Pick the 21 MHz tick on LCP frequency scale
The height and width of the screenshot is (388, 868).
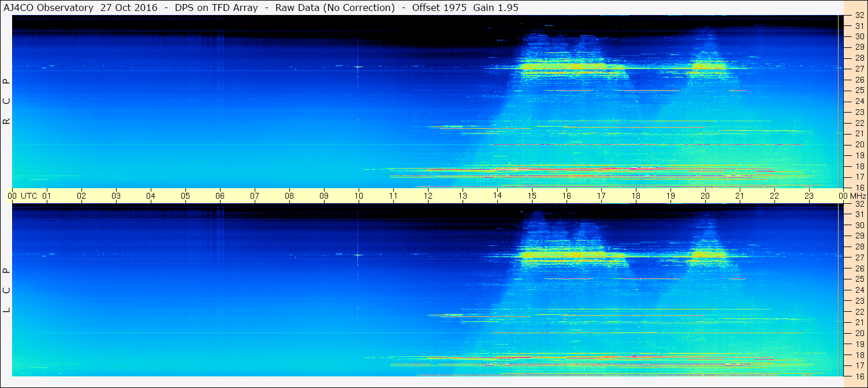tap(859, 322)
